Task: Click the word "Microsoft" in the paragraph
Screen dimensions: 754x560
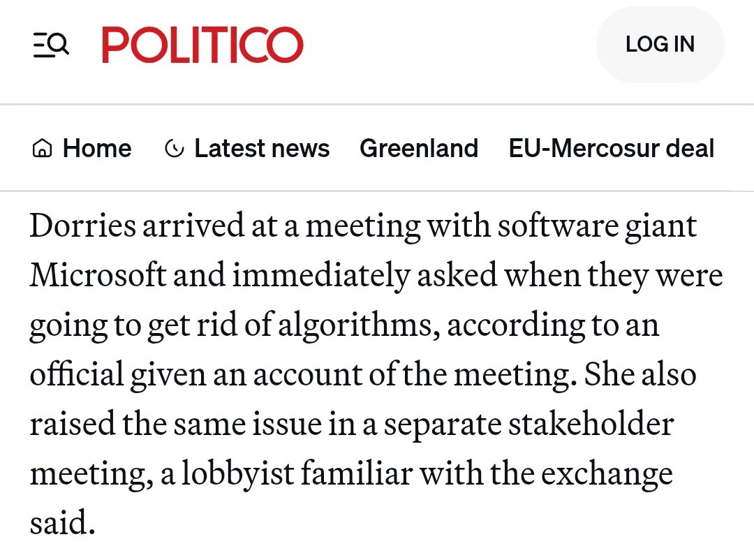Action: 98,277
